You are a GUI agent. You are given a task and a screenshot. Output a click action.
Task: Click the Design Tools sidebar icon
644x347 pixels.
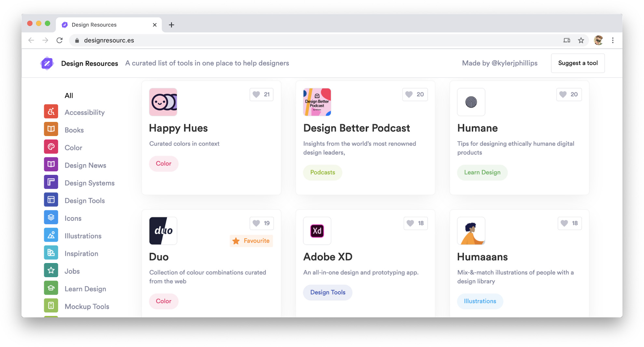tap(51, 200)
